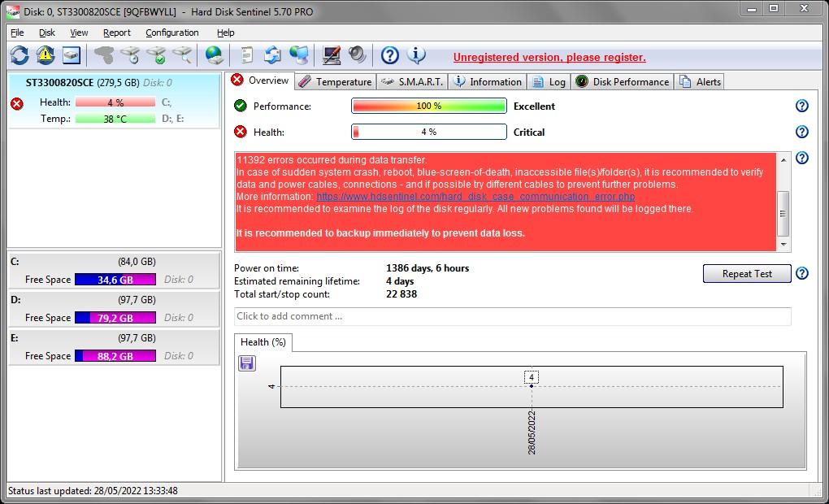The image size is (829, 504).
Task: Click the Unregistered version, please register link
Action: [x=549, y=57]
